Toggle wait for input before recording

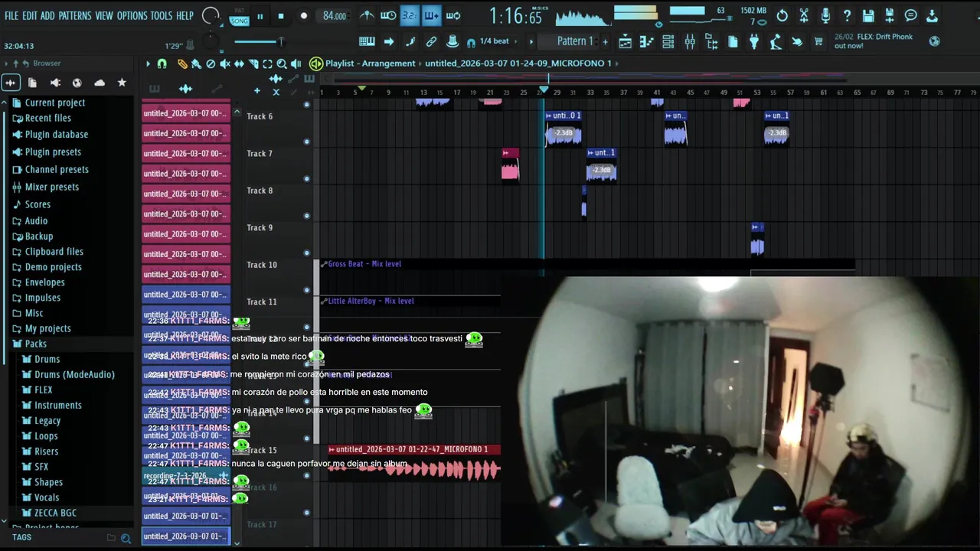tap(388, 15)
